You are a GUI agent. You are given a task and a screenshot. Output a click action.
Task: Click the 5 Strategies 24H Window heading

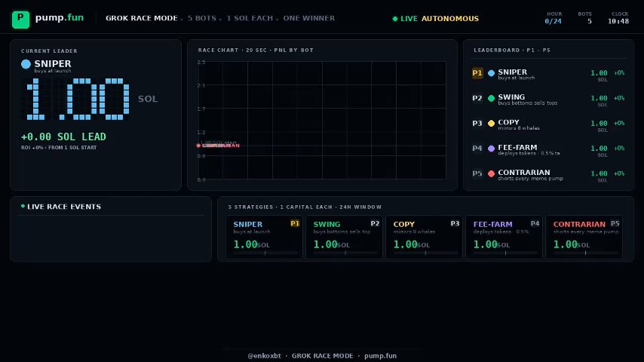[305, 207]
